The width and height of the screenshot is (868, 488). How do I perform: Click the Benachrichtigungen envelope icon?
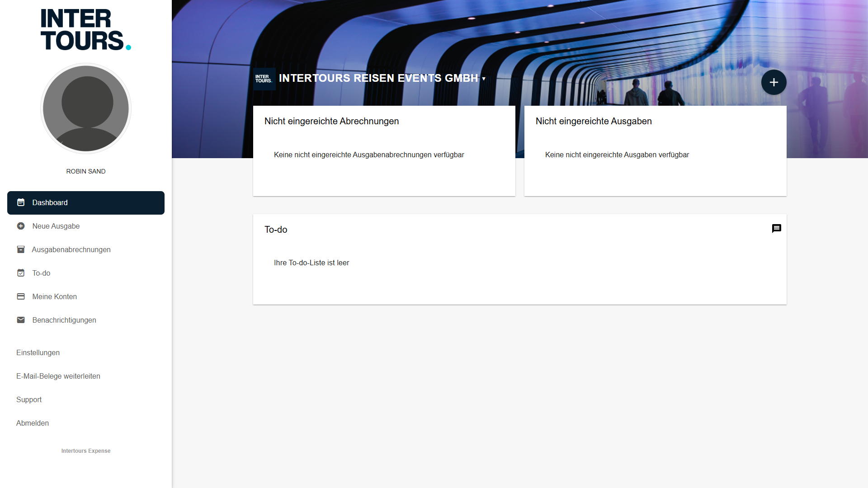point(21,320)
